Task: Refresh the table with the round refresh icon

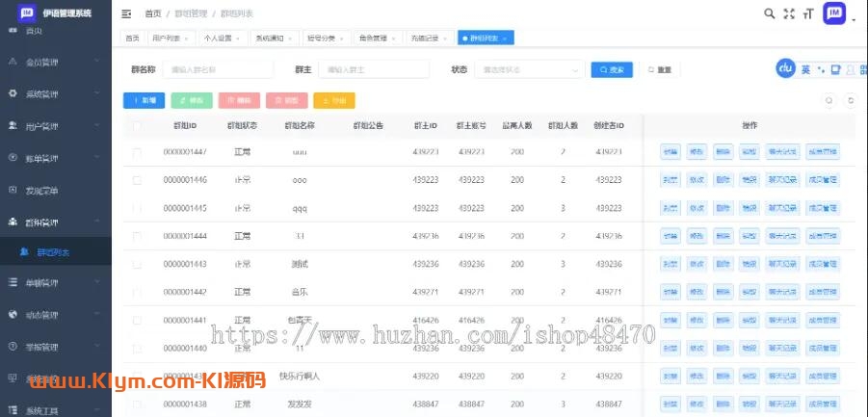Action: click(851, 101)
